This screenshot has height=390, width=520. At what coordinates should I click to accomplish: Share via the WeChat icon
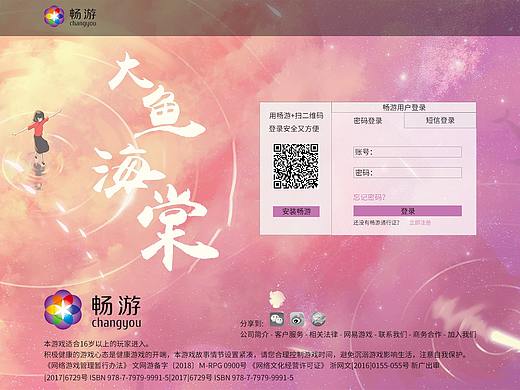(x=277, y=319)
